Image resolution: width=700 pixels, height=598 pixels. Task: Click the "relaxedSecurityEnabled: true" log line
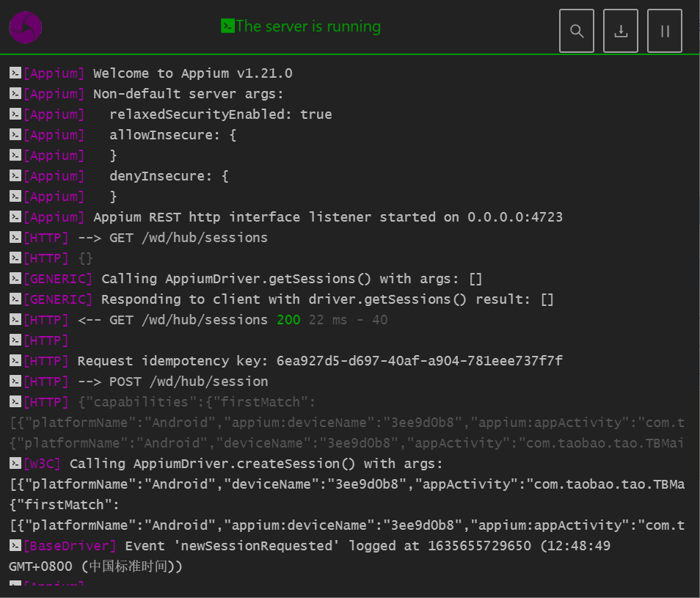tap(220, 114)
